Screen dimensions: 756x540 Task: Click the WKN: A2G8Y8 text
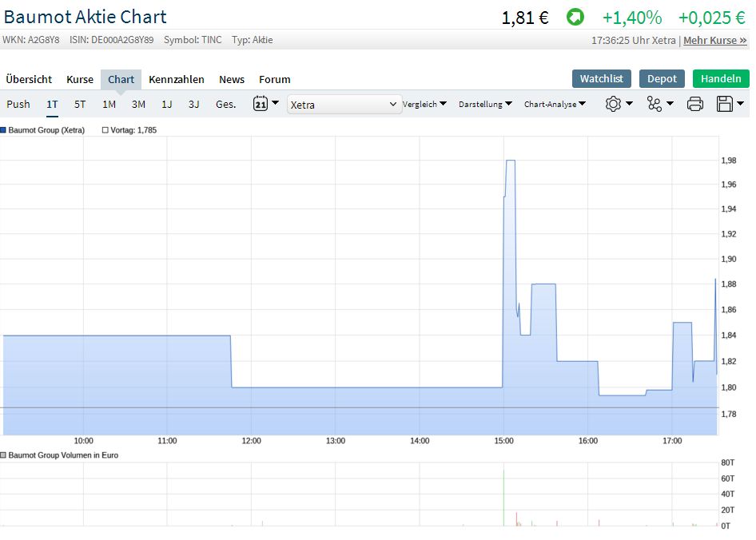click(x=31, y=40)
